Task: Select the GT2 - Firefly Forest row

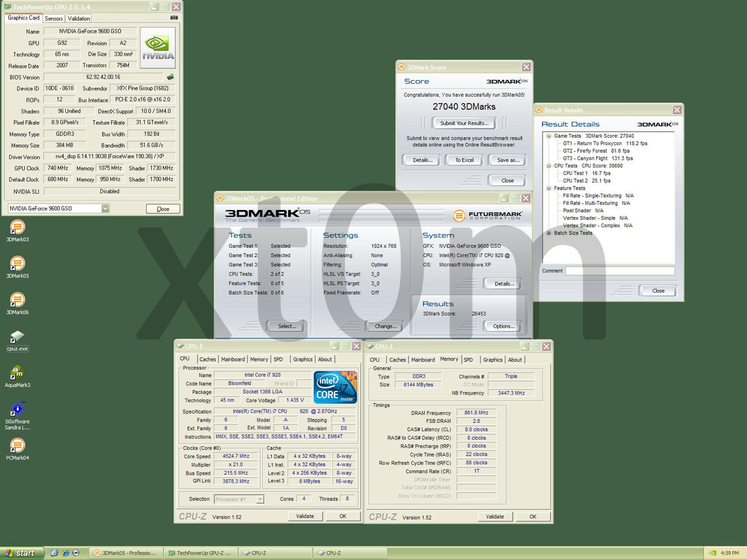Action: pos(596,151)
